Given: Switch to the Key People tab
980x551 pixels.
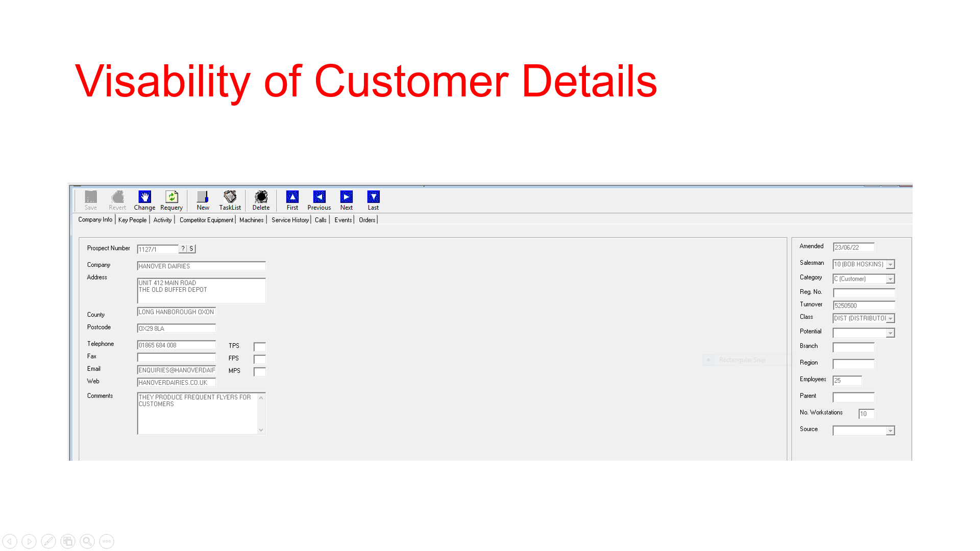Looking at the screenshot, I should pyautogui.click(x=131, y=220).
